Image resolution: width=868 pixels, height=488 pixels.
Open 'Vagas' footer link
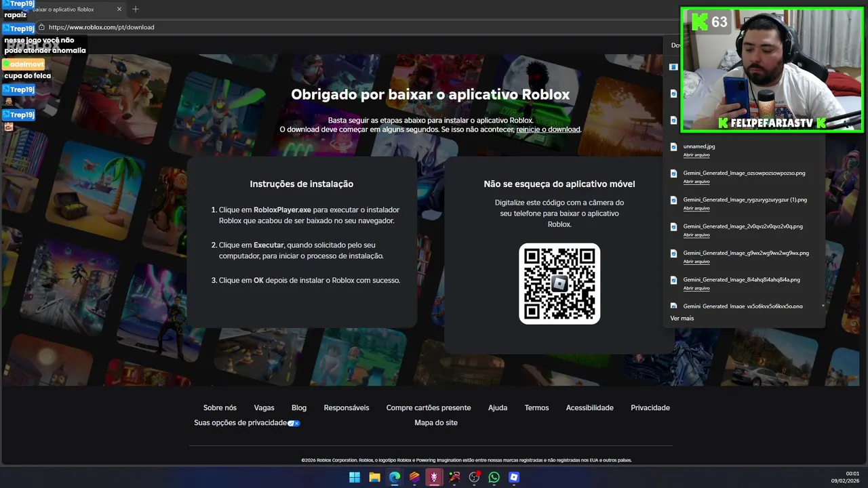[264, 408]
